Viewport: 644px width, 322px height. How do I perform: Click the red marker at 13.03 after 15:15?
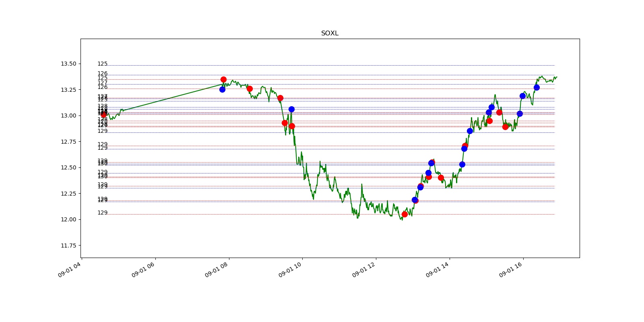point(499,112)
